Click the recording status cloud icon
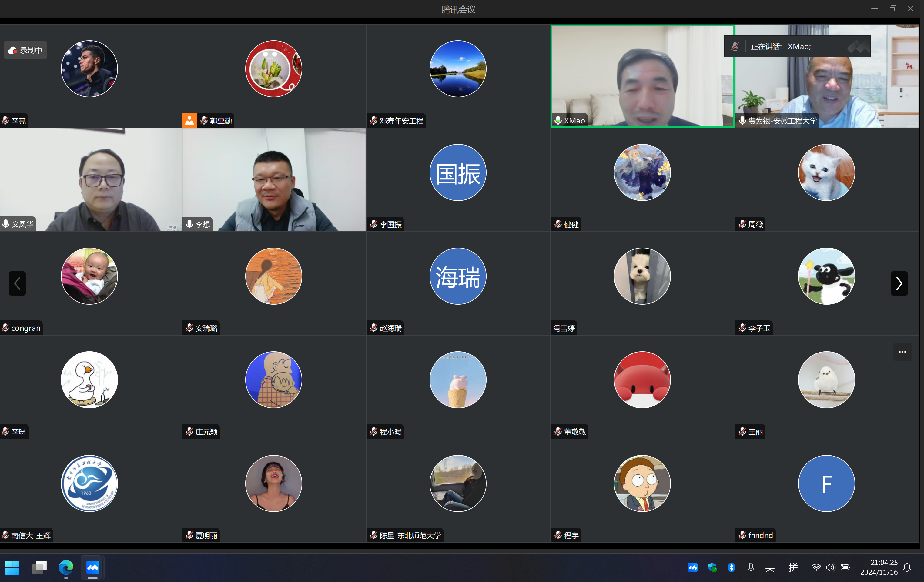Screen dimensions: 924x582 [13, 50]
